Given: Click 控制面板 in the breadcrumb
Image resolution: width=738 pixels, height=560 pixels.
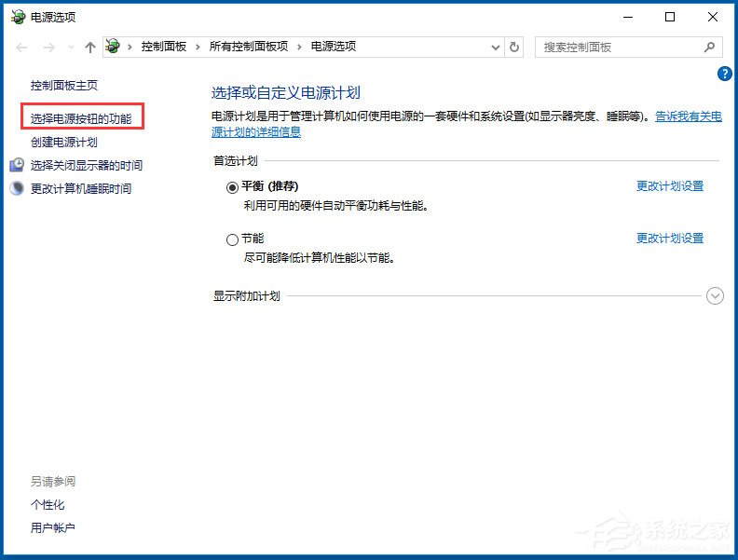Looking at the screenshot, I should coord(164,47).
